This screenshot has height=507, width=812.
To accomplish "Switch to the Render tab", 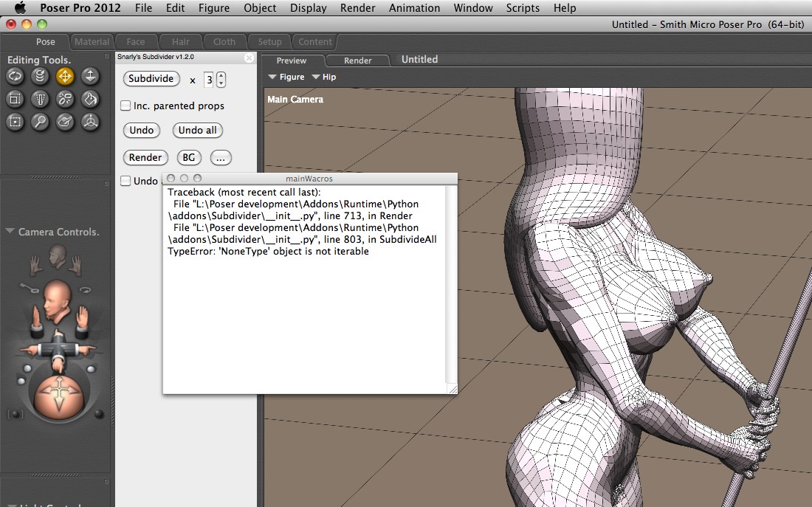I will [357, 61].
